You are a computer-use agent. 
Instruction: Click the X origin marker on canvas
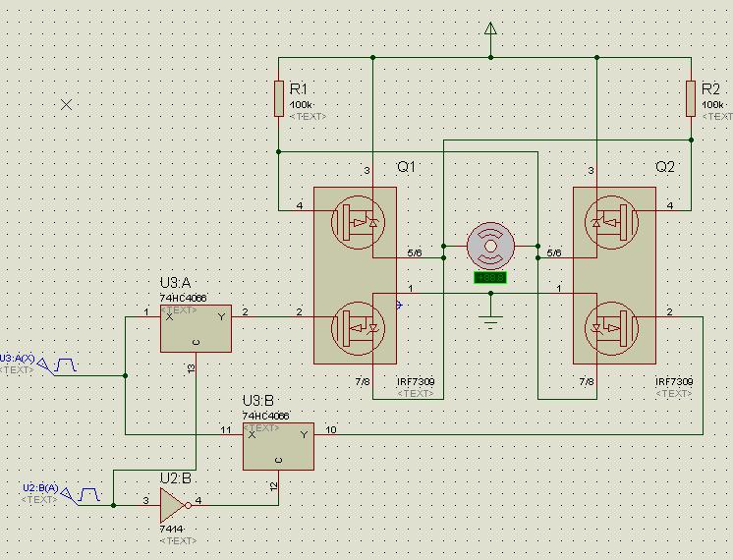click(67, 104)
